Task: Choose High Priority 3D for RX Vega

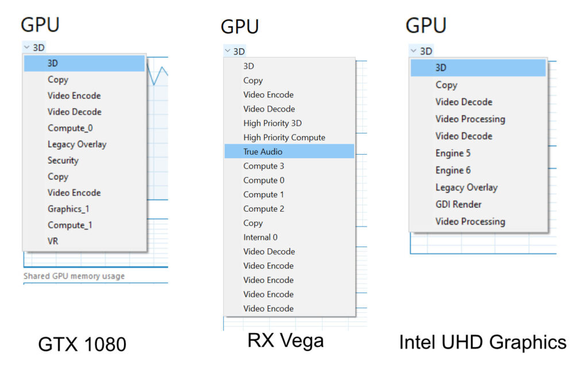Action: pos(272,123)
